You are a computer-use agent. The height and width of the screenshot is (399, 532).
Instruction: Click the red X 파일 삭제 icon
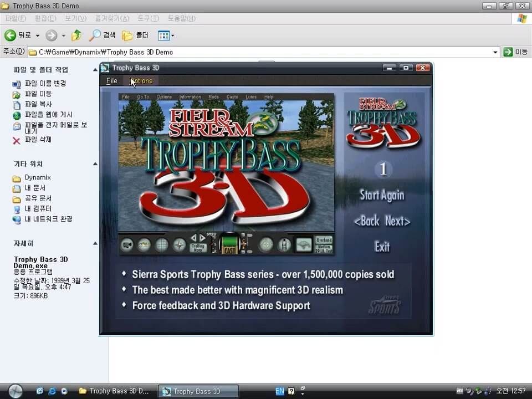17,140
